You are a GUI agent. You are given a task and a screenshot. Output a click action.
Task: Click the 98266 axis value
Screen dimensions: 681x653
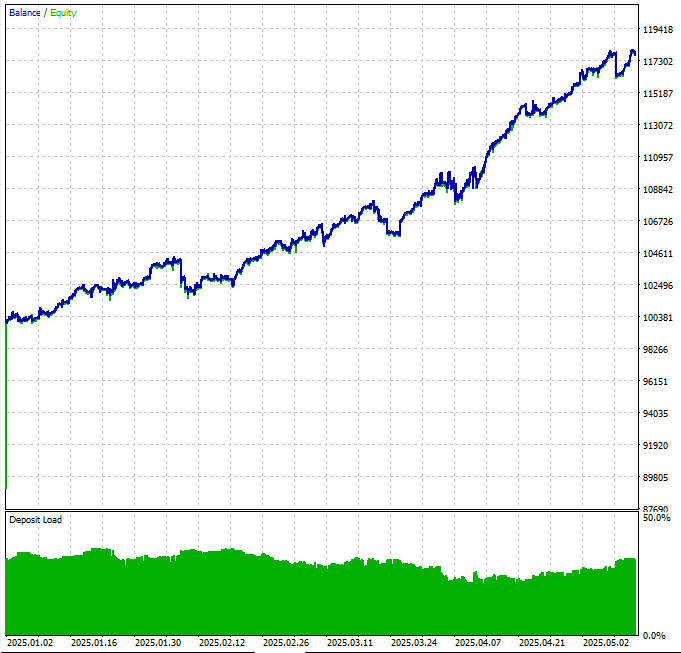point(655,350)
